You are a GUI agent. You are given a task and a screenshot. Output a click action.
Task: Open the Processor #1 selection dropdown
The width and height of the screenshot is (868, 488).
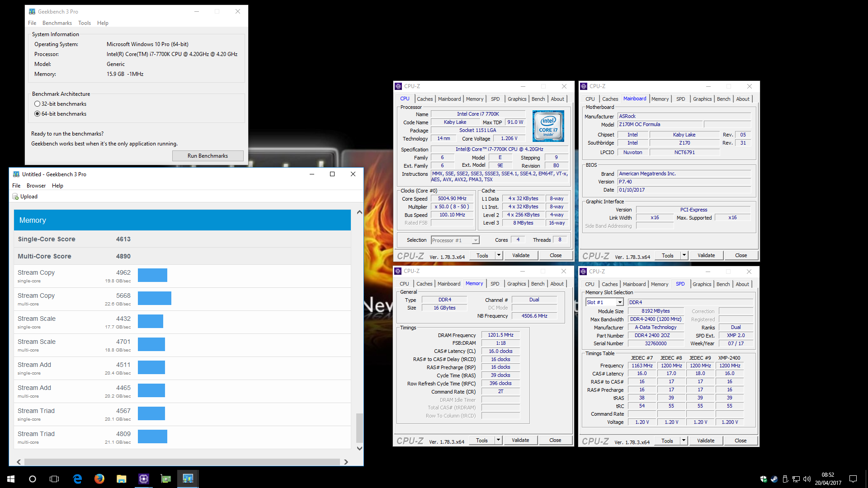[476, 240]
